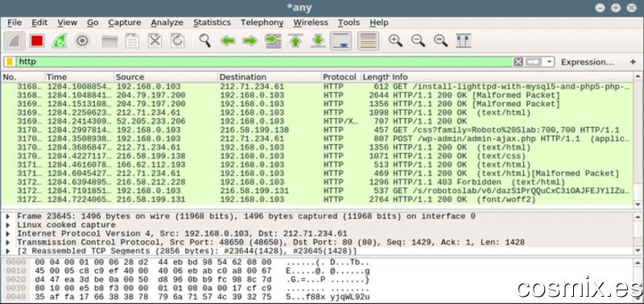The image size is (644, 304).
Task: Add a filter button with plus
Action: pyautogui.click(x=633, y=62)
